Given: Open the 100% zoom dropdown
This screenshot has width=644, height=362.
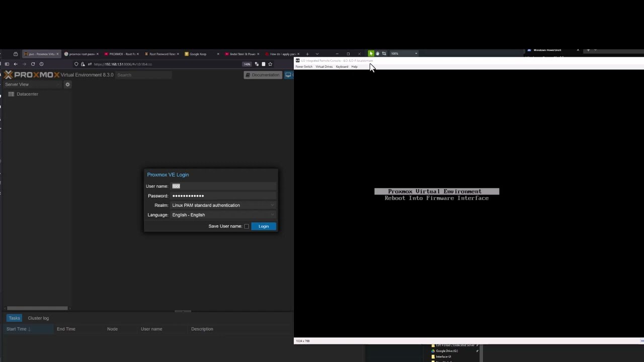Looking at the screenshot, I should pyautogui.click(x=404, y=53).
